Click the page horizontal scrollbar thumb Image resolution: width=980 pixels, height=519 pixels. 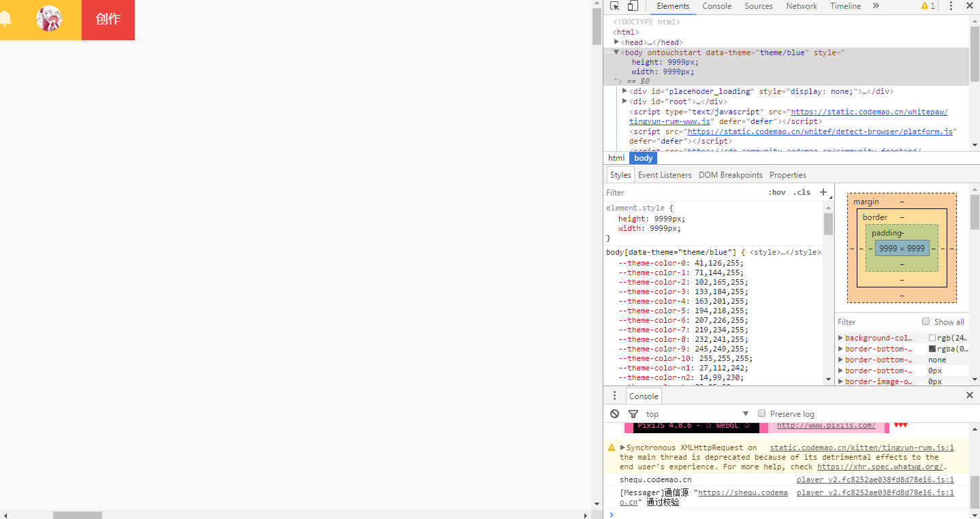[x=78, y=515]
